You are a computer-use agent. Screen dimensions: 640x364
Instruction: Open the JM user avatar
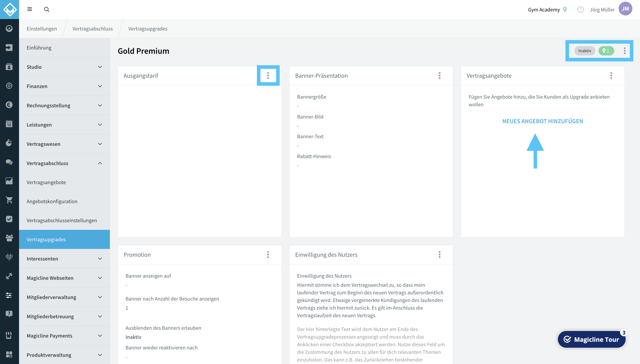[x=625, y=9]
